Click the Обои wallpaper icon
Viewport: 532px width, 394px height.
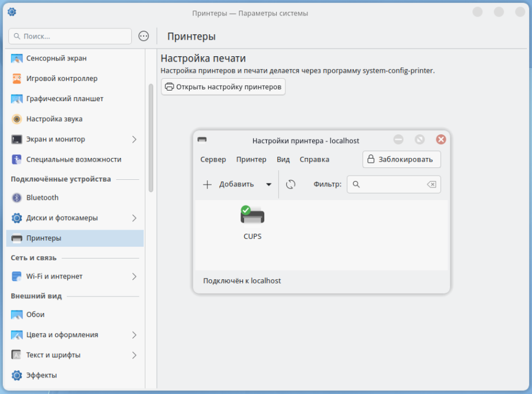click(x=17, y=315)
